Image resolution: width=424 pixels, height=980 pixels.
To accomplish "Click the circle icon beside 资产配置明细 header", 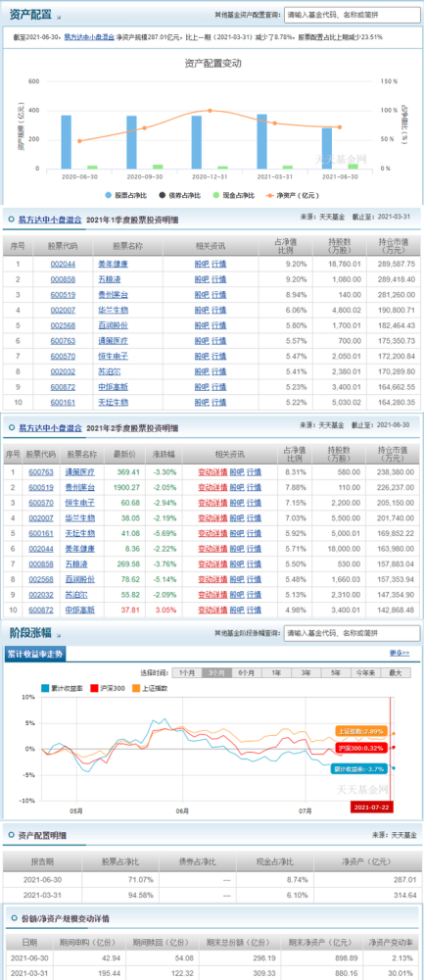I will [12, 834].
